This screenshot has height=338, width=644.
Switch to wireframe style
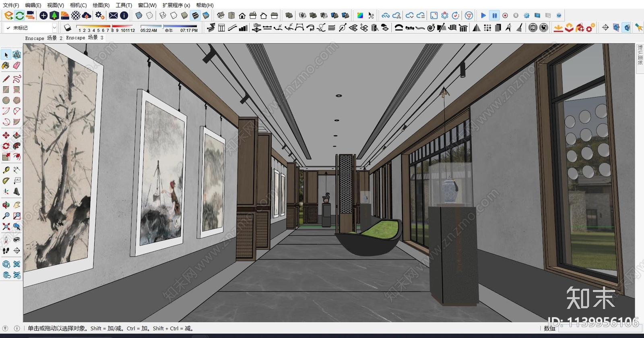click(x=163, y=15)
